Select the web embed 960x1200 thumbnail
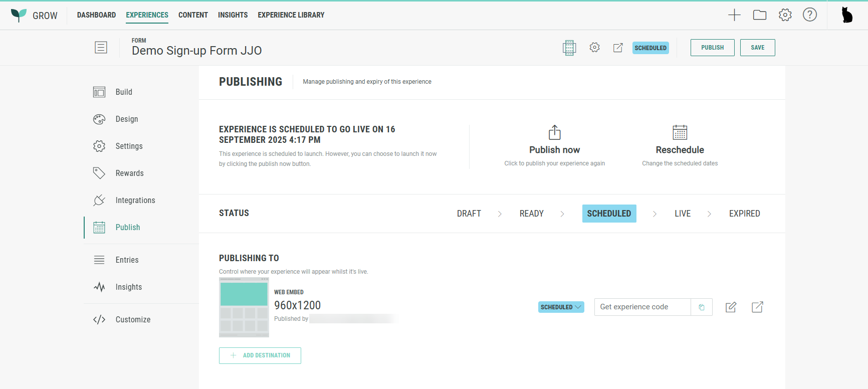Screen dimensions: 868x389 (x=244, y=307)
